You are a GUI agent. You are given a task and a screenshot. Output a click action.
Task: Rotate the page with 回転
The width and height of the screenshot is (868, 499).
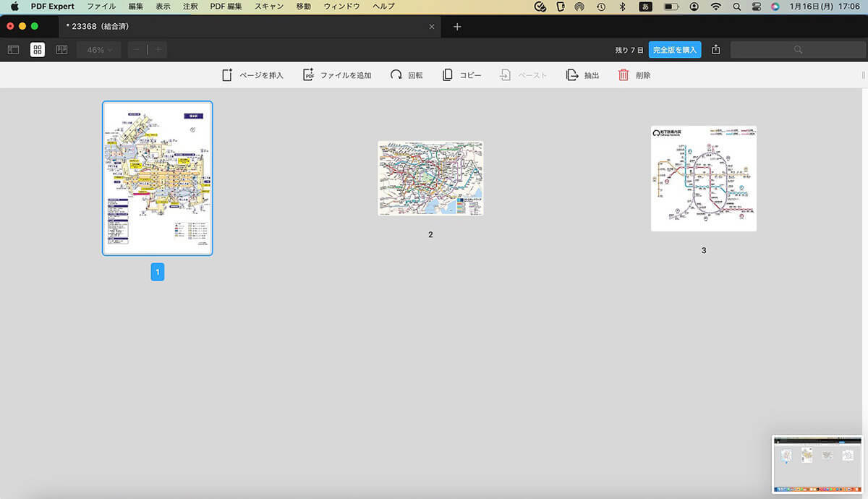(x=407, y=75)
